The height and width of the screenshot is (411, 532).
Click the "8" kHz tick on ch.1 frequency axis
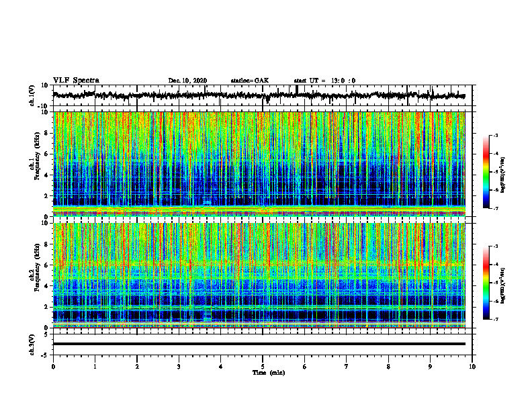coord(46,133)
